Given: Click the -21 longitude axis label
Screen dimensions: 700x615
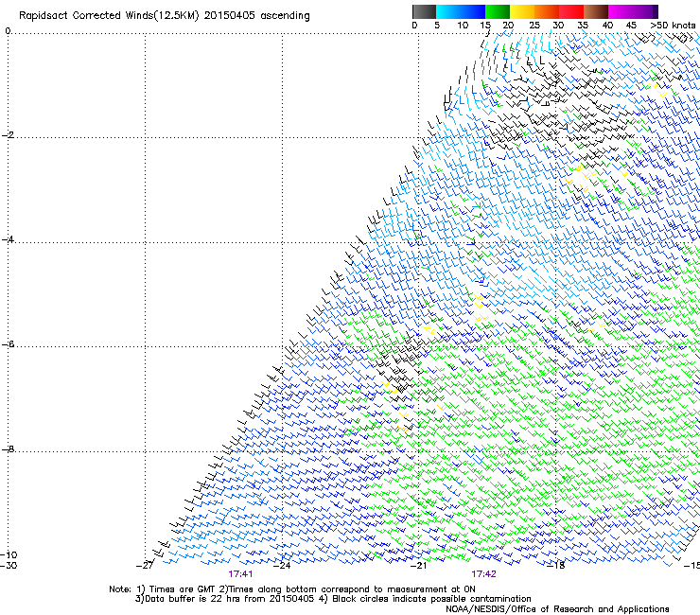Looking at the screenshot, I should pyautogui.click(x=418, y=566).
